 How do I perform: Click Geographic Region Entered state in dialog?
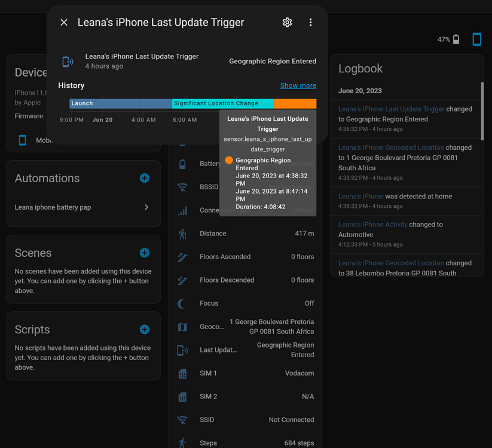[273, 61]
